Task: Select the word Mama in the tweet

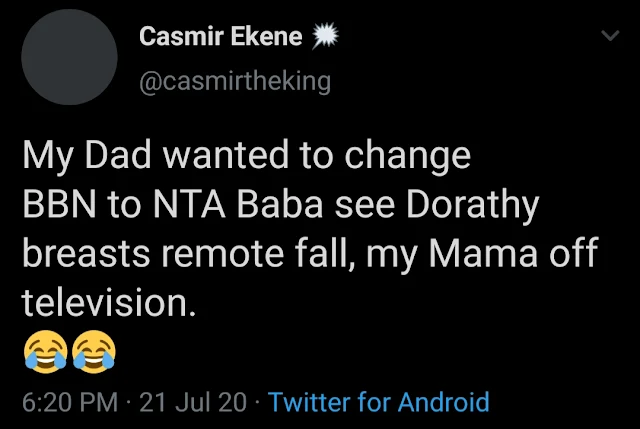Action: [x=483, y=254]
